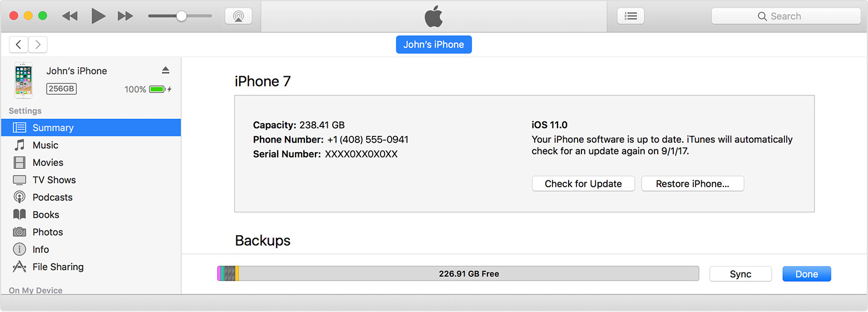
Task: Click the magnifying glass search icon
Action: click(762, 17)
